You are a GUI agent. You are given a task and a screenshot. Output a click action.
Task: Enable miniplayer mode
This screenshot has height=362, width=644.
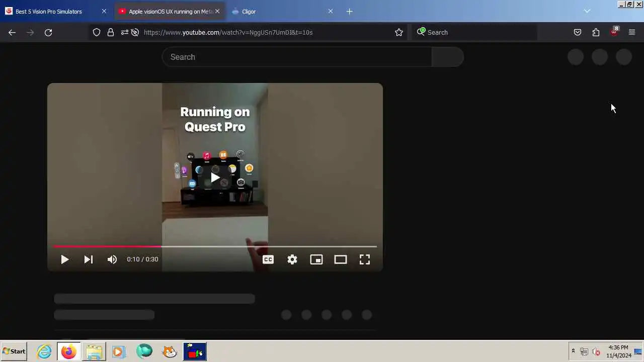(316, 259)
